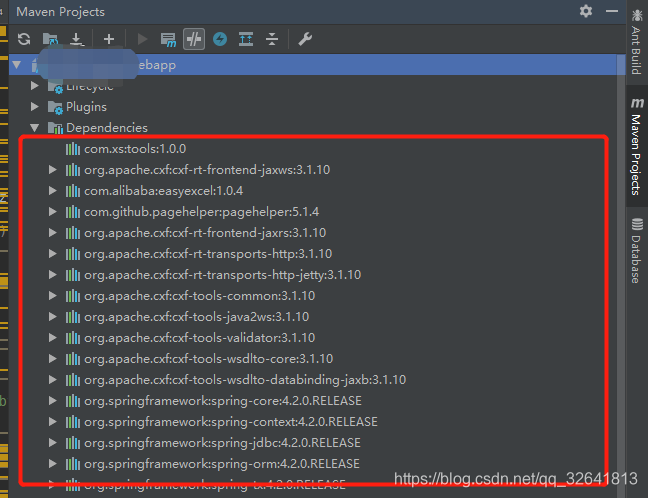Expand cxf-tools-wsdlto-core dependency arrow
648x498 pixels.
click(52, 359)
